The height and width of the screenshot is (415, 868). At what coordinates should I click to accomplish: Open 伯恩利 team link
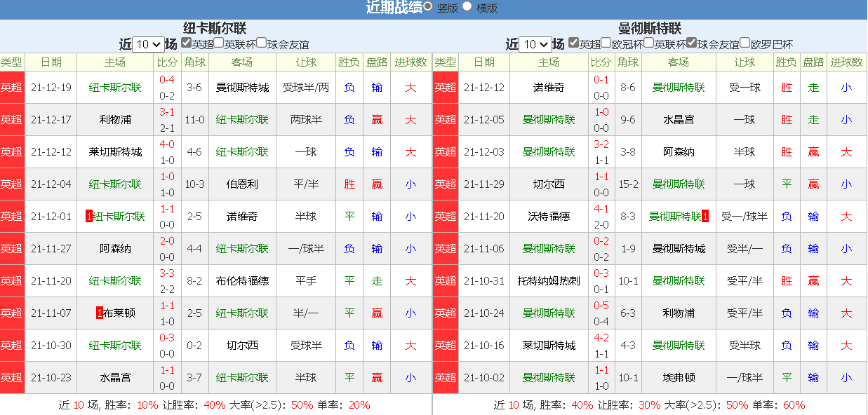point(242,184)
